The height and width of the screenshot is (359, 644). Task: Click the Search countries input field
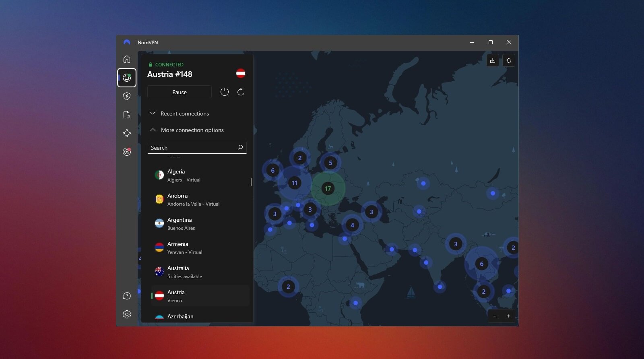tap(197, 147)
